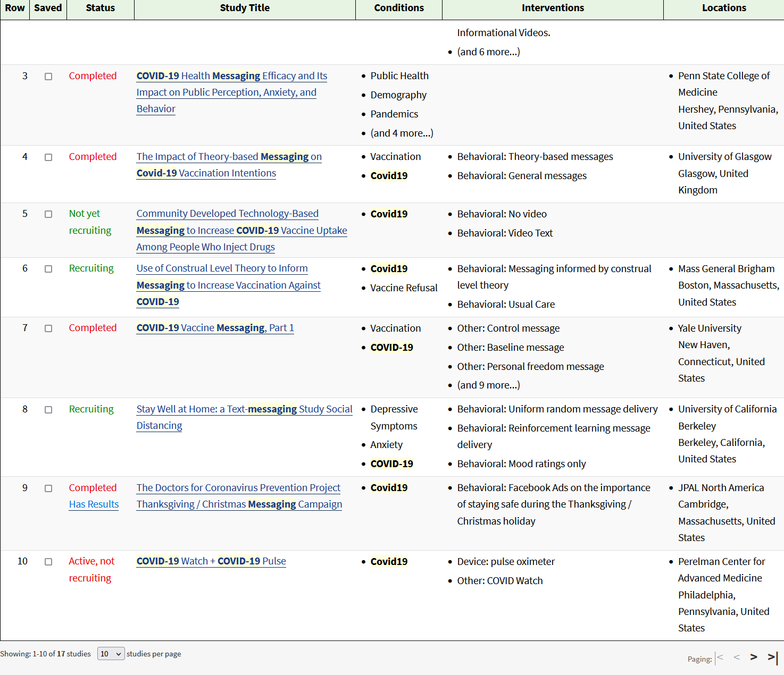Open the studies per page dropdown
Image resolution: width=784 pixels, height=675 pixels.
(111, 654)
